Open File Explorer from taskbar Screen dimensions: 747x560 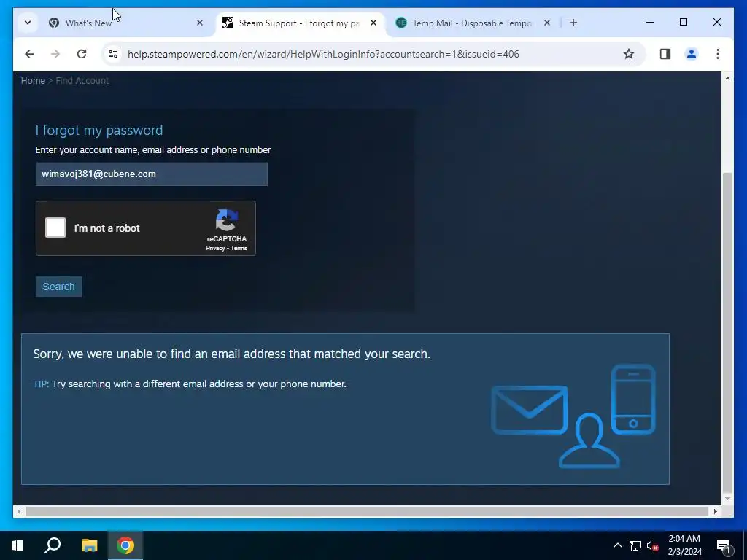89,545
